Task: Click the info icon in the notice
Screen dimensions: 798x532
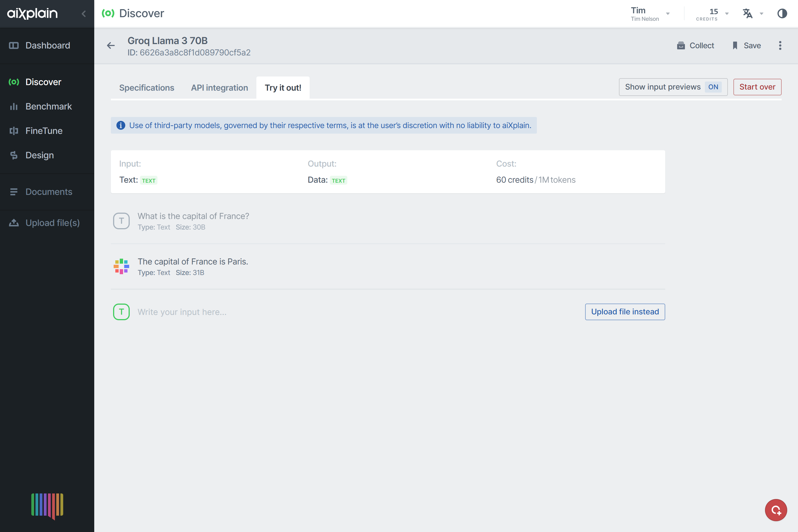Action: coord(120,126)
